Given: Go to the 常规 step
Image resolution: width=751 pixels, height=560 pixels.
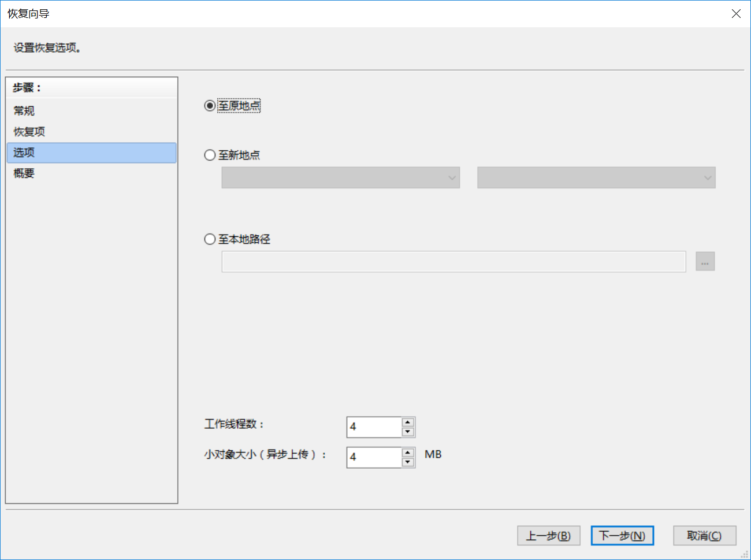Looking at the screenshot, I should [x=24, y=111].
